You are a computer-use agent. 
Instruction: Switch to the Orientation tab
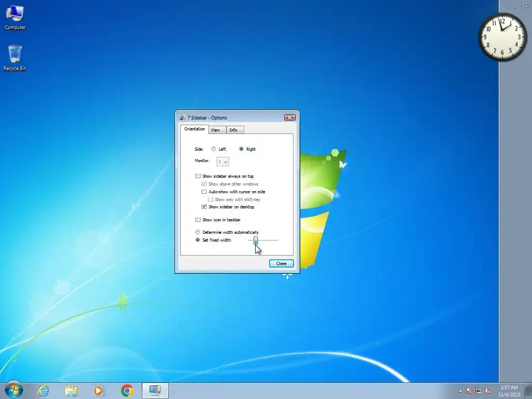194,129
